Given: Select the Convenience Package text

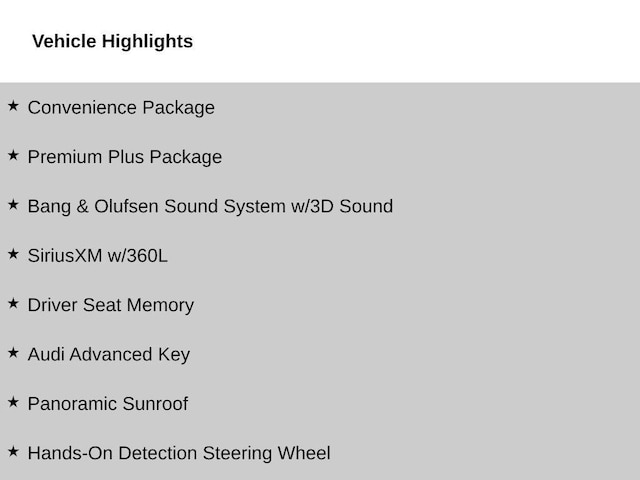Looking at the screenshot, I should 121,108.
